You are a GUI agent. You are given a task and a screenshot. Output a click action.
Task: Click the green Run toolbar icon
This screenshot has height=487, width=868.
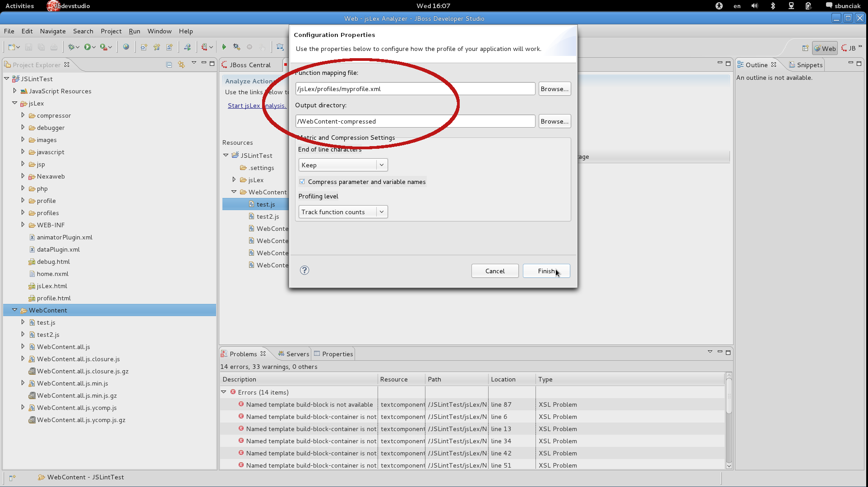tap(88, 47)
